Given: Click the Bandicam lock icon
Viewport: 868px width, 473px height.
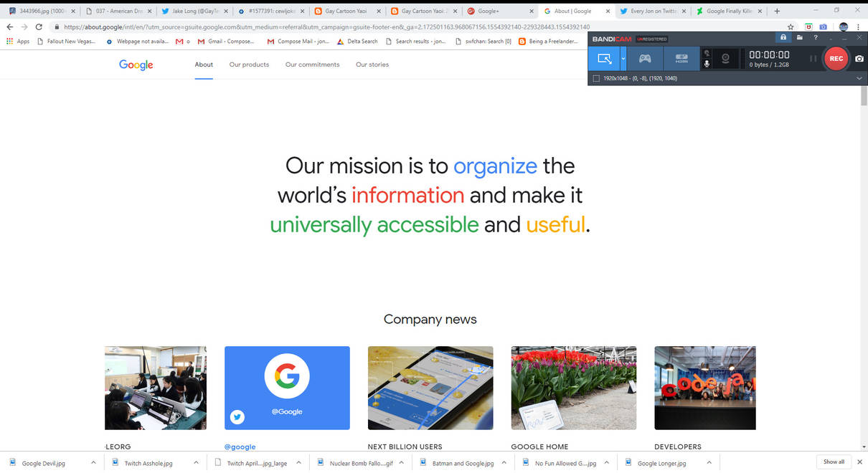Looking at the screenshot, I should 783,37.
